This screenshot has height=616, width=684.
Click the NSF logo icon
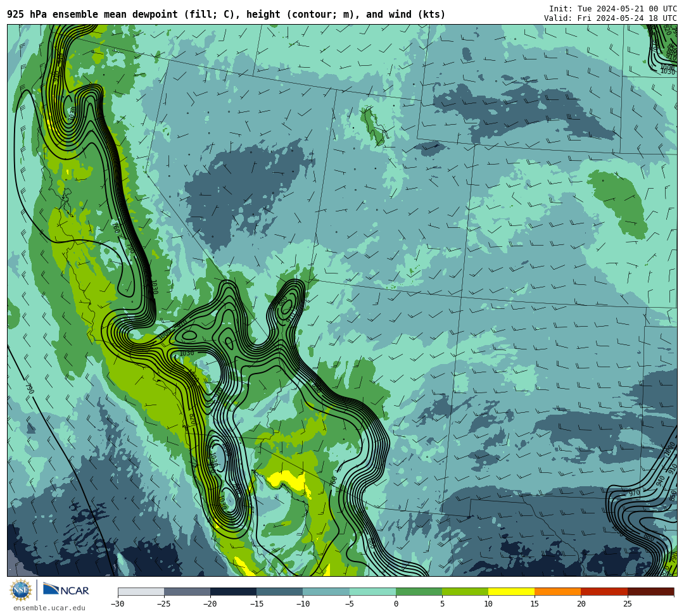[x=20, y=590]
